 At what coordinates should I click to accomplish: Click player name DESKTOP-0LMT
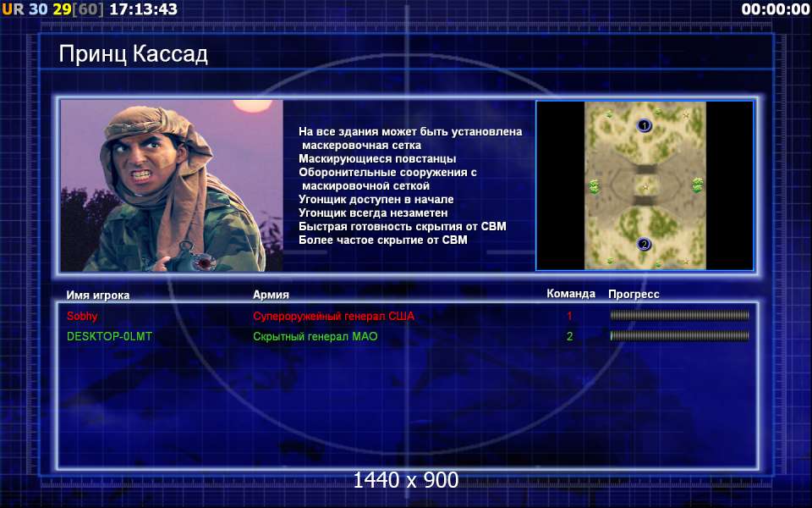click(109, 336)
